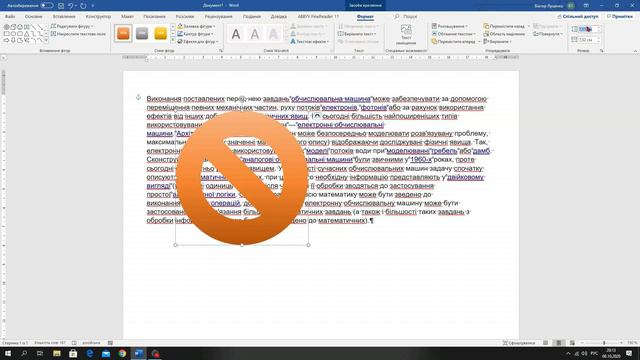Expand the shape styles gallery
Image resolution: width=640 pixels, height=360 pixels.
pyautogui.click(x=173, y=41)
